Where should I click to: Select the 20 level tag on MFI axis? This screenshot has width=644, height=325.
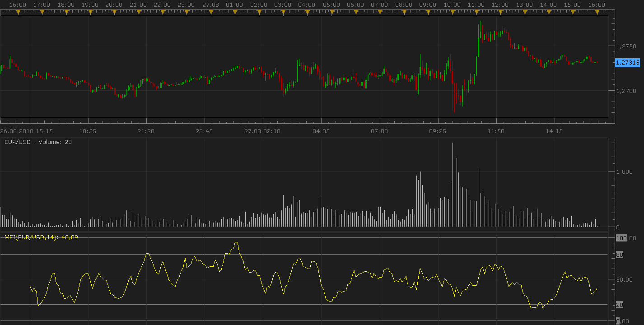pos(620,305)
